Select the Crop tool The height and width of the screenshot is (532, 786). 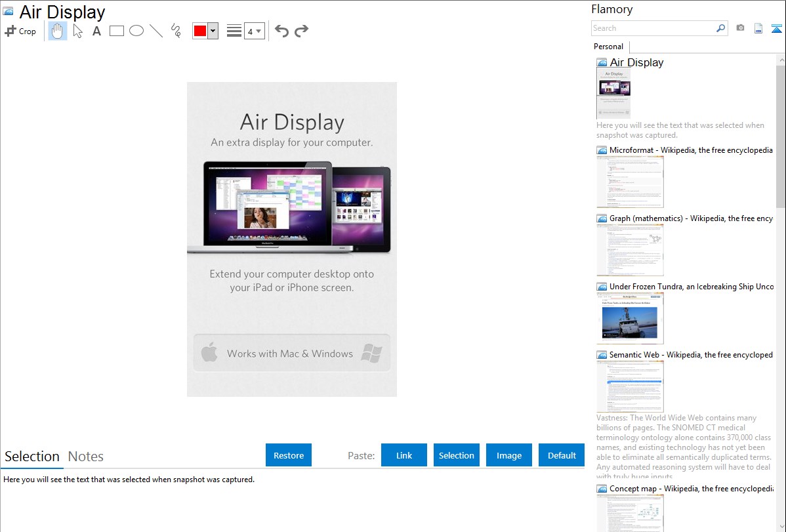coord(20,31)
